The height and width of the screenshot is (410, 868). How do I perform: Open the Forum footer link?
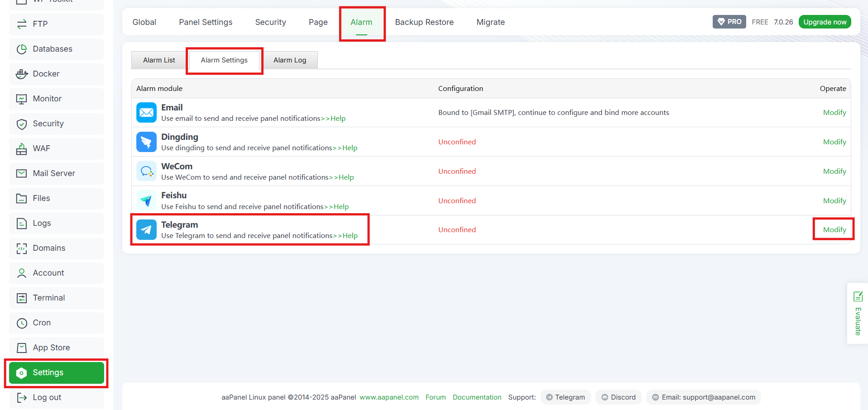(436, 397)
